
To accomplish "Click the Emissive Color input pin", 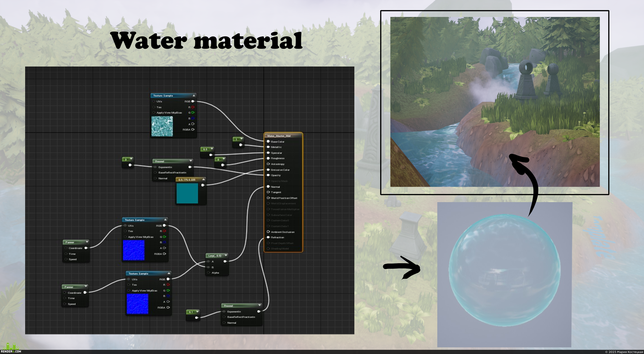I will 268,170.
